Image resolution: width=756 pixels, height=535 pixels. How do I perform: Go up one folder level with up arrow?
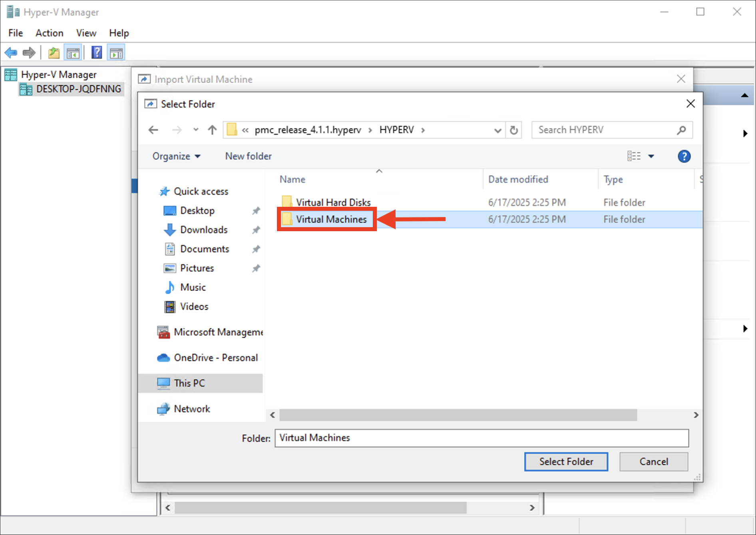212,130
